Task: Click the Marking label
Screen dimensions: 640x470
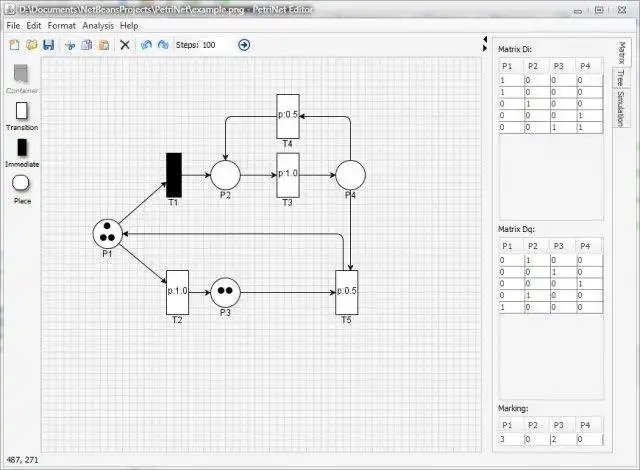Action: coord(513,408)
